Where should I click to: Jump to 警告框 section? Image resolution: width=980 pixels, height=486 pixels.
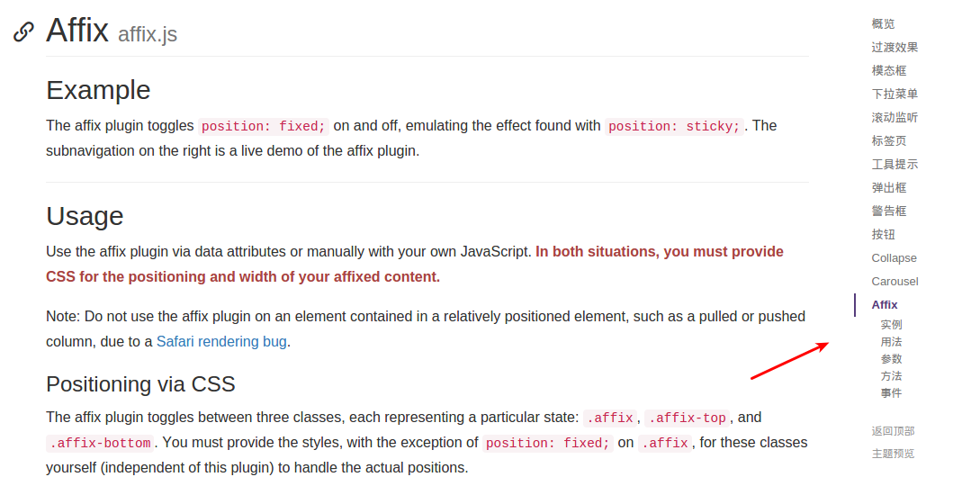(889, 211)
